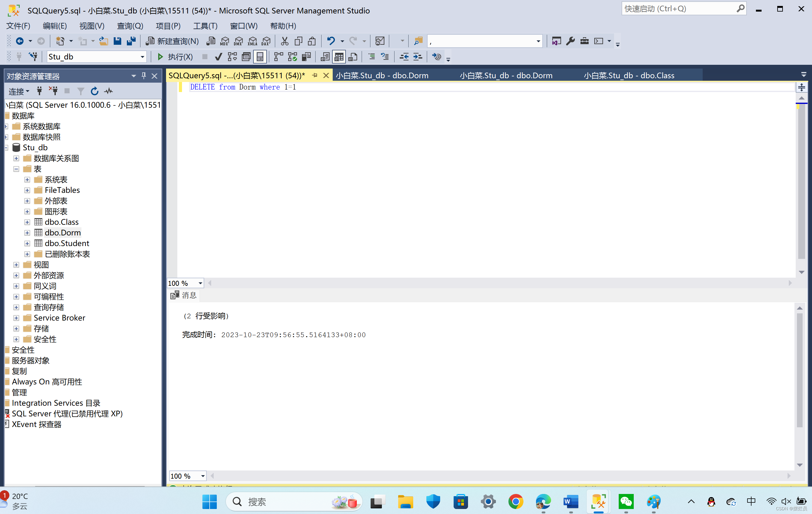Image resolution: width=812 pixels, height=514 pixels.
Task: Click New Query (新建查询) button
Action: [x=172, y=41]
